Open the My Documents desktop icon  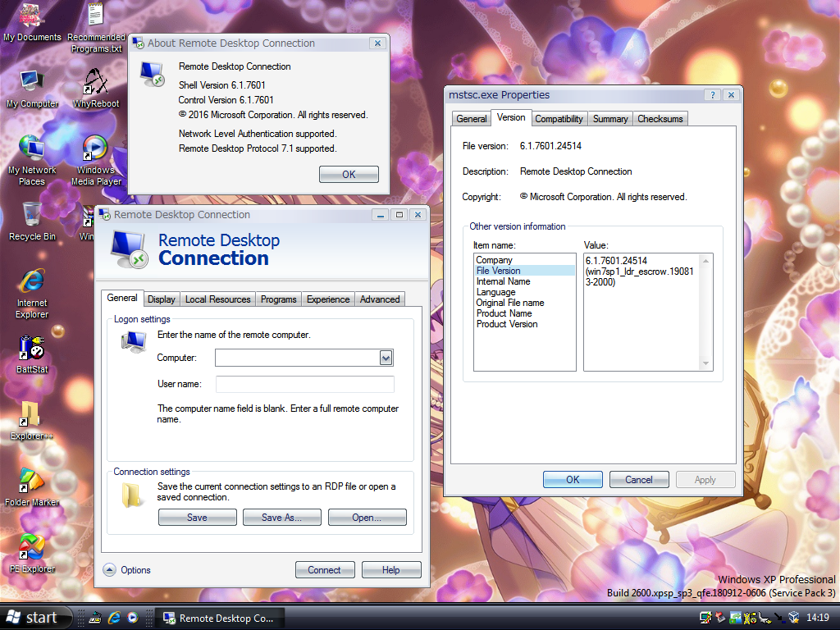click(32, 22)
